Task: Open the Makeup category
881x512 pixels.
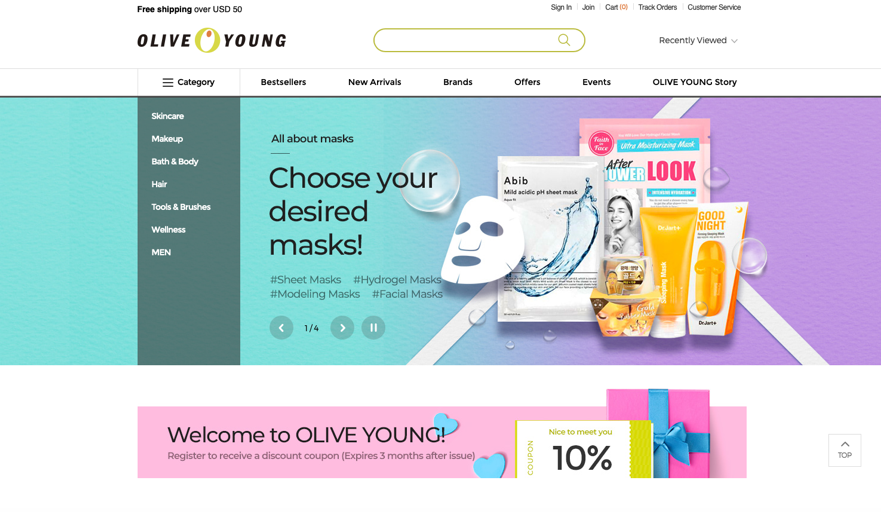Action: click(167, 139)
